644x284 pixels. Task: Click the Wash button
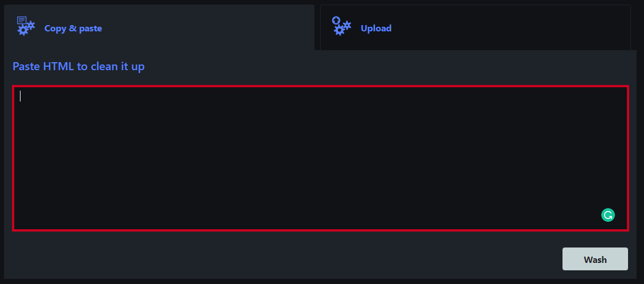tap(595, 259)
